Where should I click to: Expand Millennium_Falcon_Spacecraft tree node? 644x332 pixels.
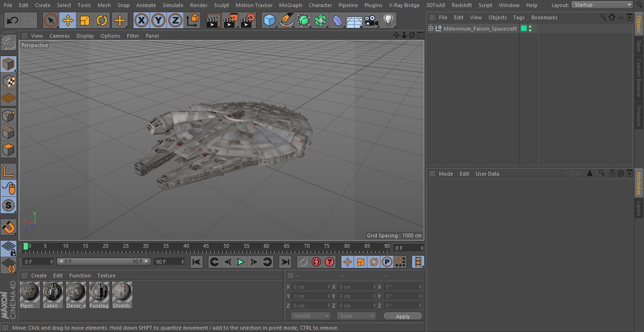tap(430, 29)
